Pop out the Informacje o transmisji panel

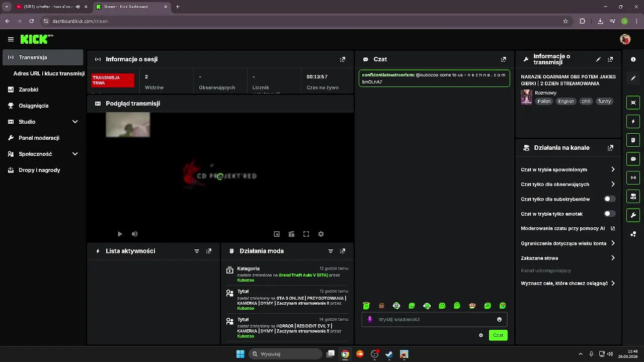(610, 59)
